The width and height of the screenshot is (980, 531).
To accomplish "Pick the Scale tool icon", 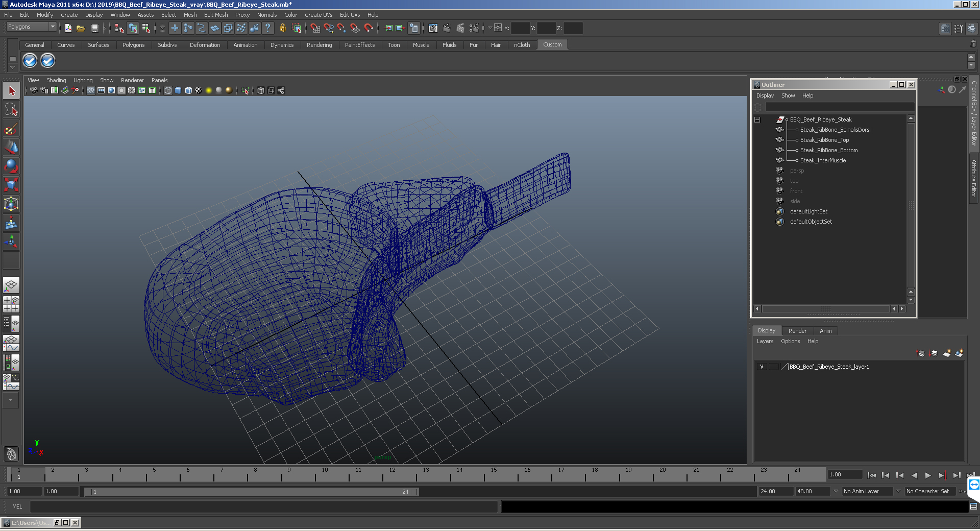I will tap(11, 184).
